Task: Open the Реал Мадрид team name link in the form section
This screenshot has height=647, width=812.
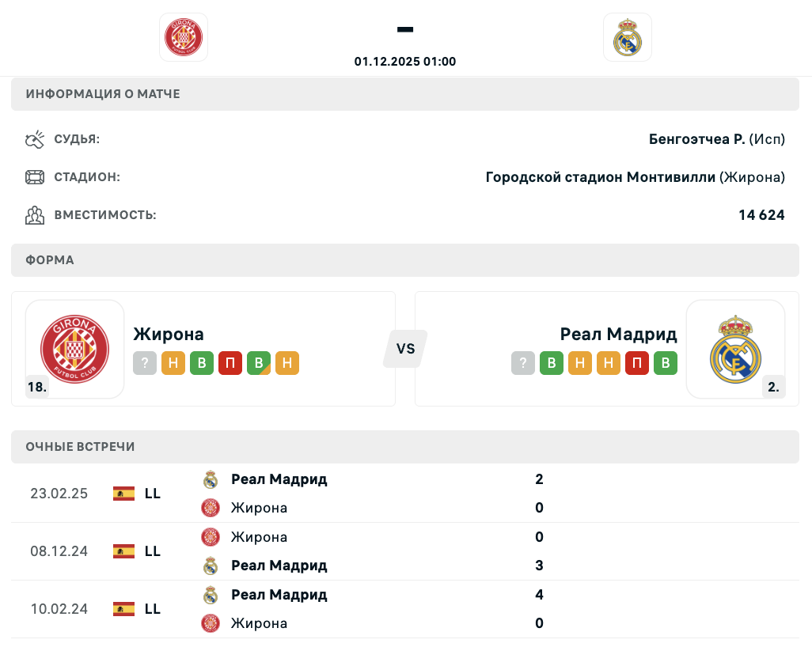Action: coord(618,334)
